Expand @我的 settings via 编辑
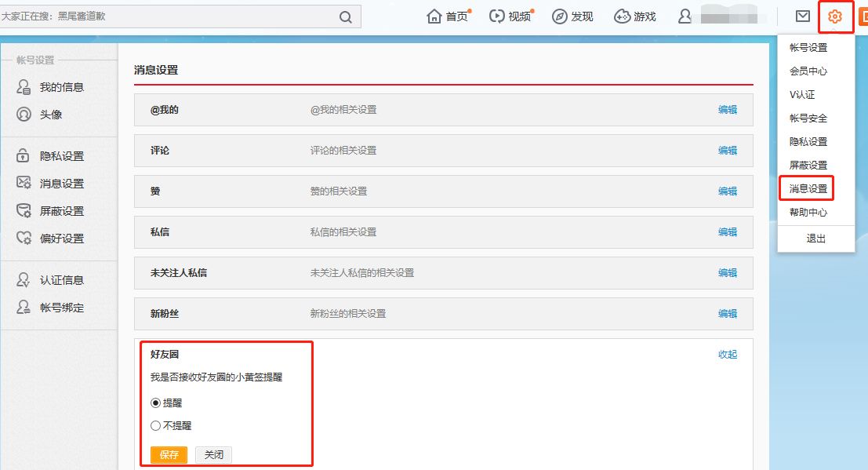 [x=727, y=110]
